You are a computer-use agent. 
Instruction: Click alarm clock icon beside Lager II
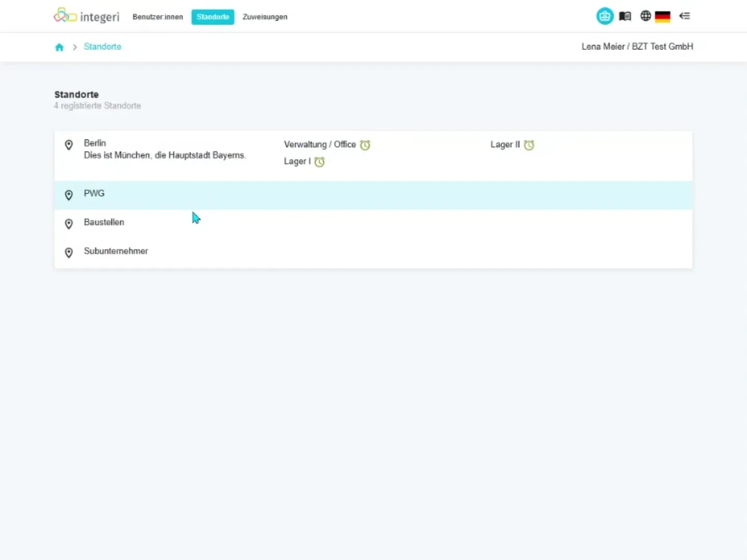click(x=529, y=145)
